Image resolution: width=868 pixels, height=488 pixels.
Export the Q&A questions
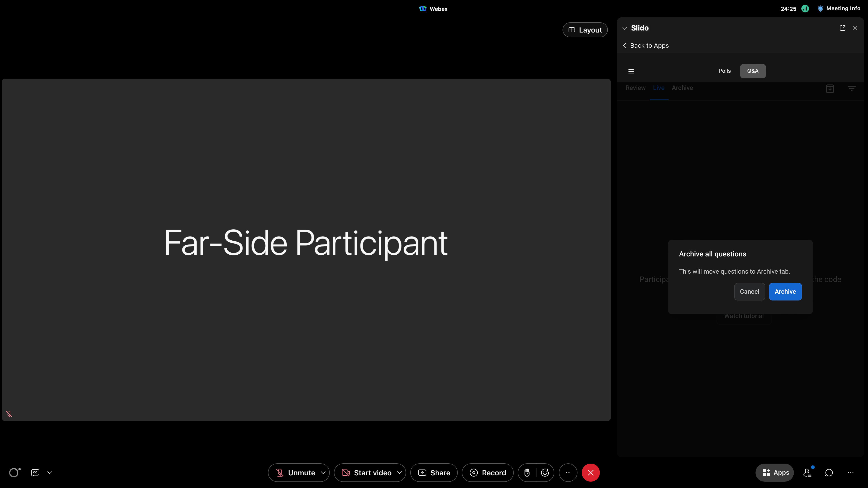[x=830, y=89]
